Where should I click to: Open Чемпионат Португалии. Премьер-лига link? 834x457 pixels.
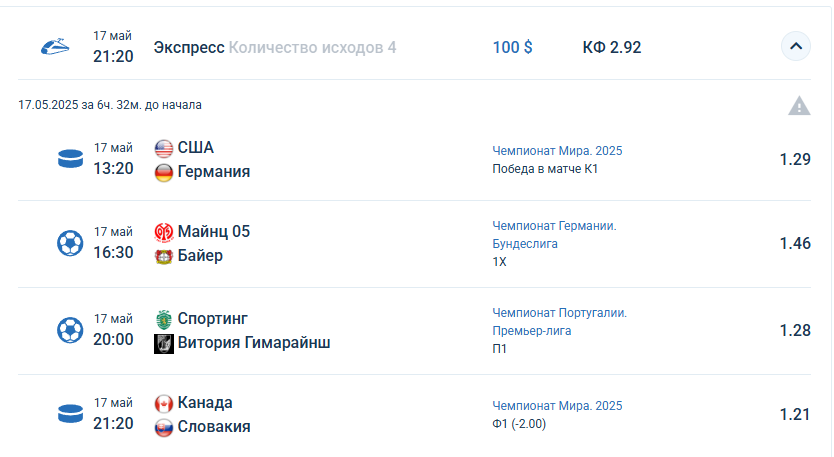coord(559,322)
